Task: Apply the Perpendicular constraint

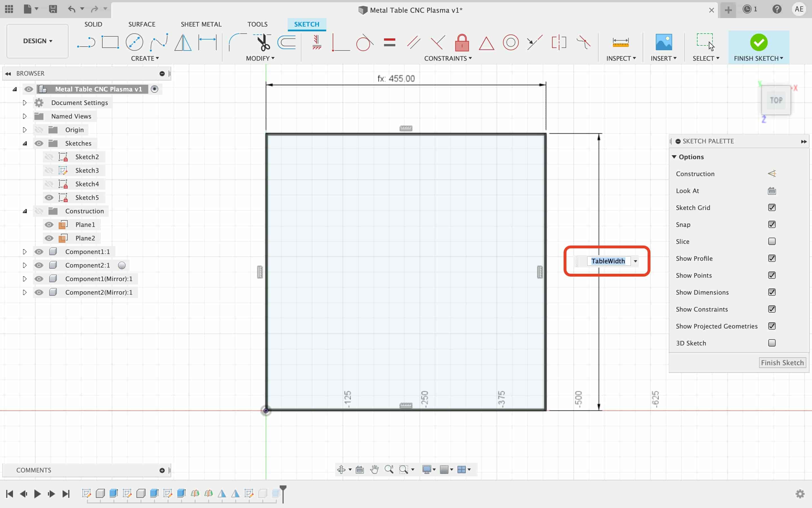Action: click(438, 43)
